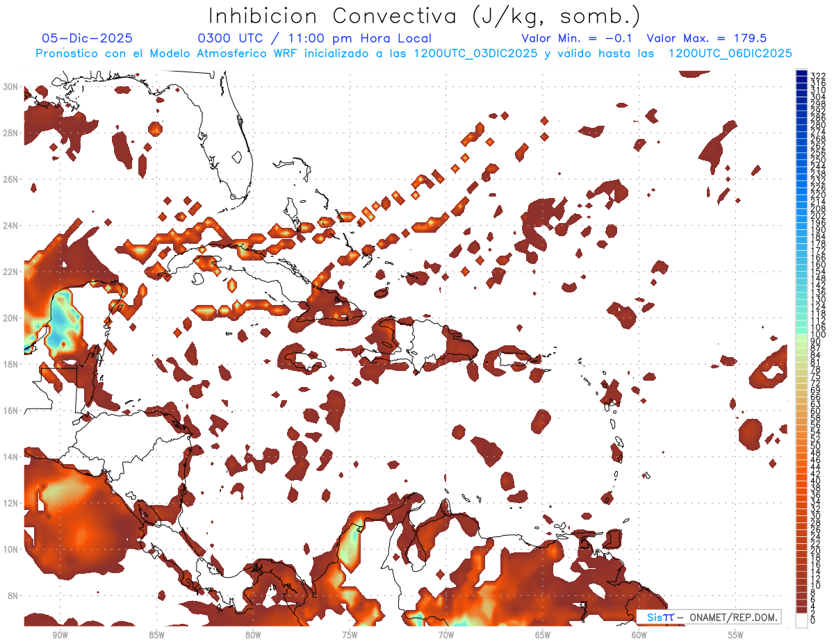Click the '0' value at the color scale bottom
834x644 pixels.
(x=813, y=620)
